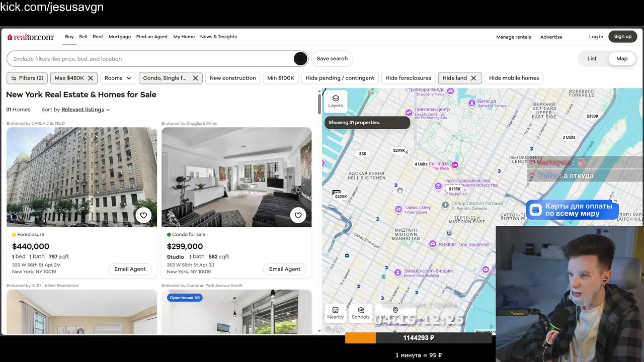Click the search magnifier button

[300, 59]
